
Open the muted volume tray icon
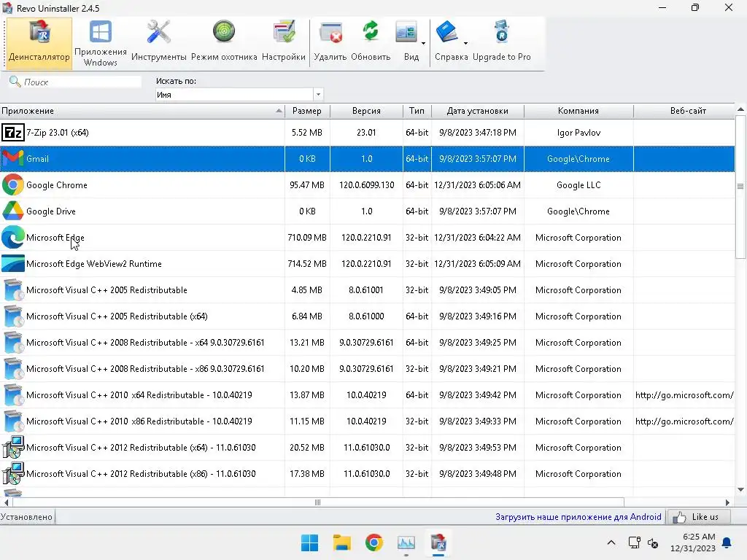(x=653, y=542)
